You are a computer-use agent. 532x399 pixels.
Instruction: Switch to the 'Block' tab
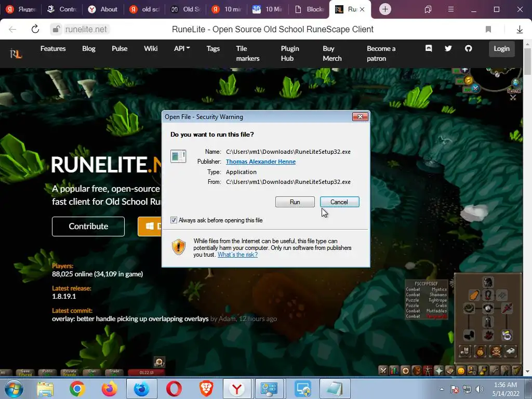tap(309, 9)
